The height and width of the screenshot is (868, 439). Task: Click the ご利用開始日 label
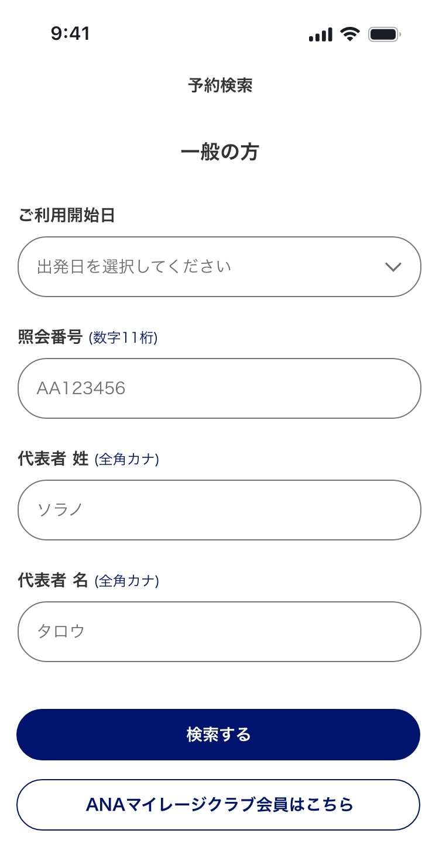click(67, 215)
